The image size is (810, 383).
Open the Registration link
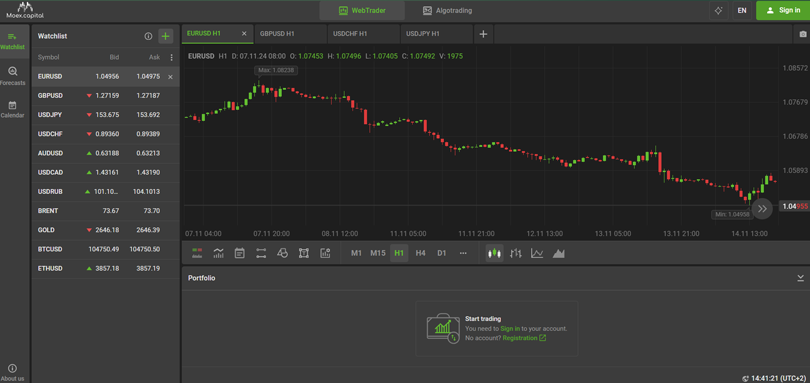[524, 338]
